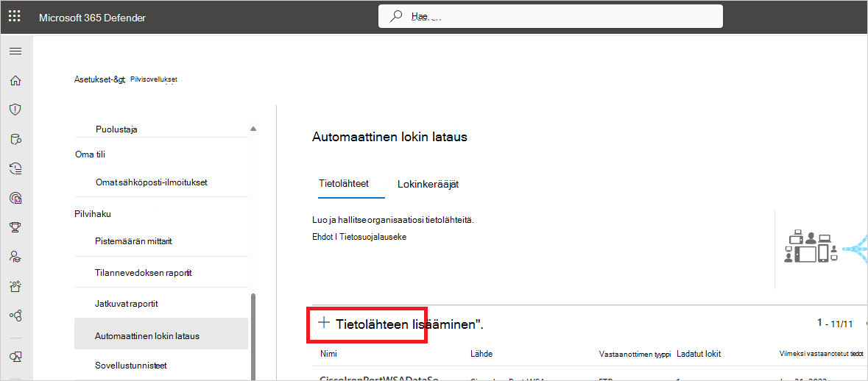Open Jatkuvat raportit settings
This screenshot has height=381, width=868.
click(127, 304)
